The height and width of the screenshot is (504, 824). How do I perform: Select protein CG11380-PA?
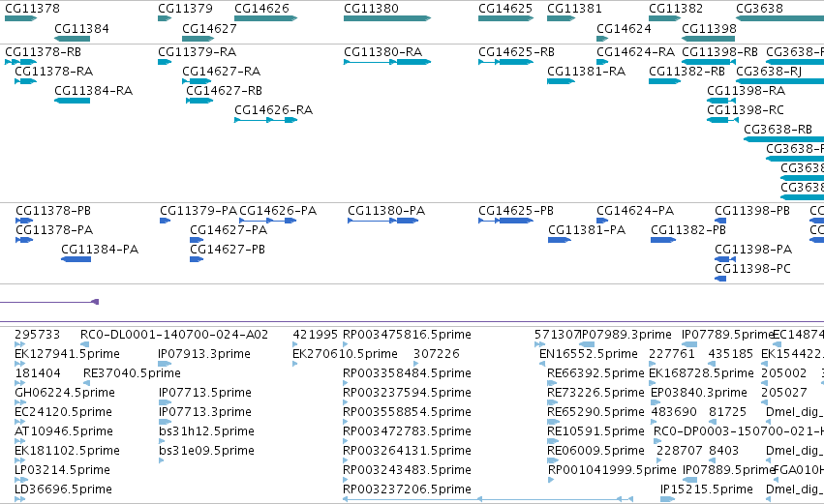point(386,211)
